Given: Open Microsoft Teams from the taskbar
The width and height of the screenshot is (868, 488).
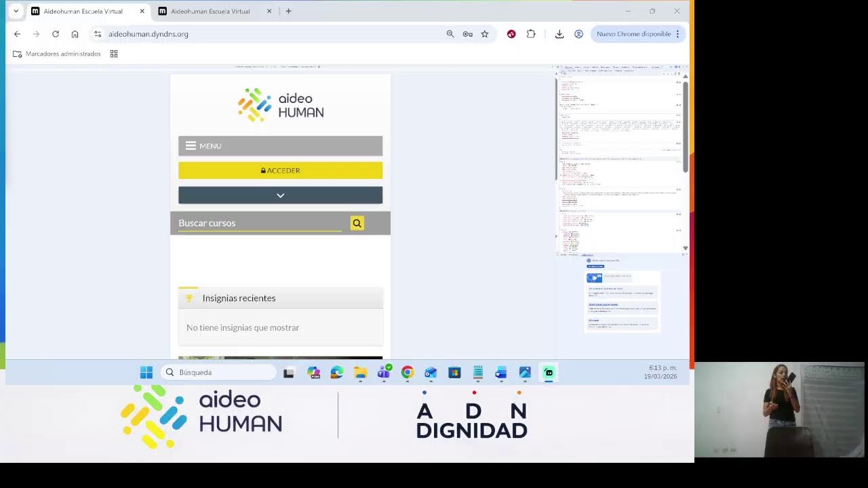Looking at the screenshot, I should coord(384,371).
